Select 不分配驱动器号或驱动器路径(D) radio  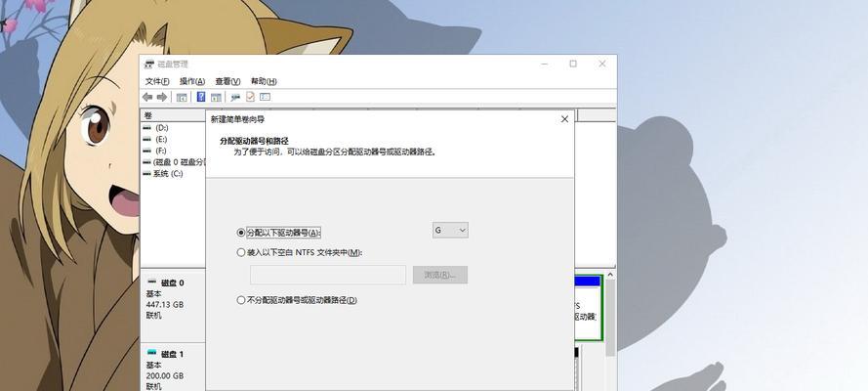[297, 300]
